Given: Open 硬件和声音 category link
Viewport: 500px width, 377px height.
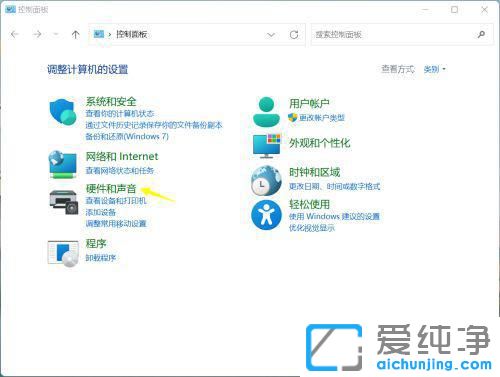Looking at the screenshot, I should pos(111,189).
